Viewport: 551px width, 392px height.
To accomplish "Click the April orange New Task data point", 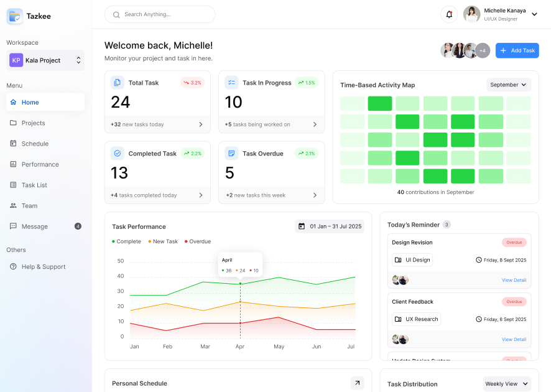I will (240, 302).
